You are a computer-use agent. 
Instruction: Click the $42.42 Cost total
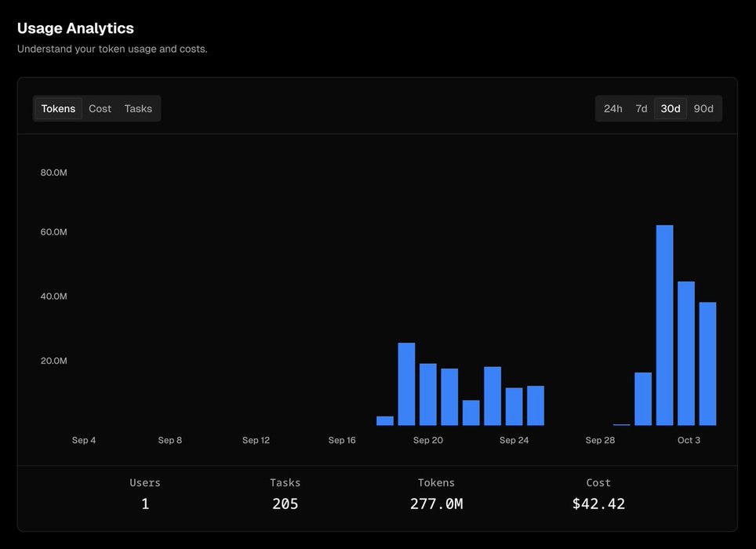598,504
